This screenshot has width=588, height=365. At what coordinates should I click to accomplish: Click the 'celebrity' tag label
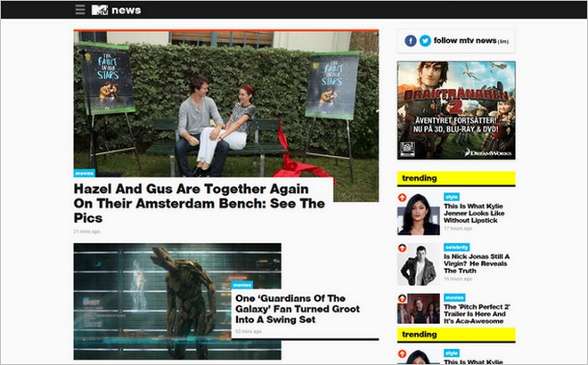click(x=457, y=247)
